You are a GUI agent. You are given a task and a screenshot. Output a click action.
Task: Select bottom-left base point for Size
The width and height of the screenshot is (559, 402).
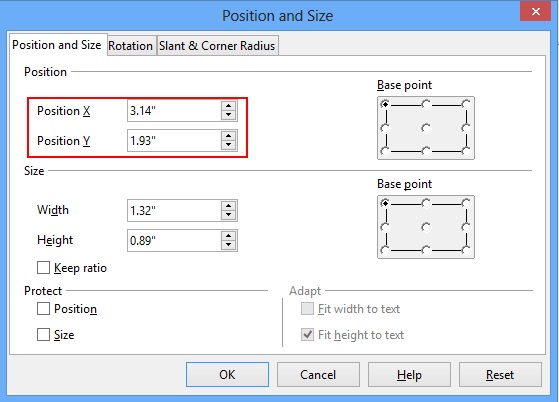(x=385, y=251)
